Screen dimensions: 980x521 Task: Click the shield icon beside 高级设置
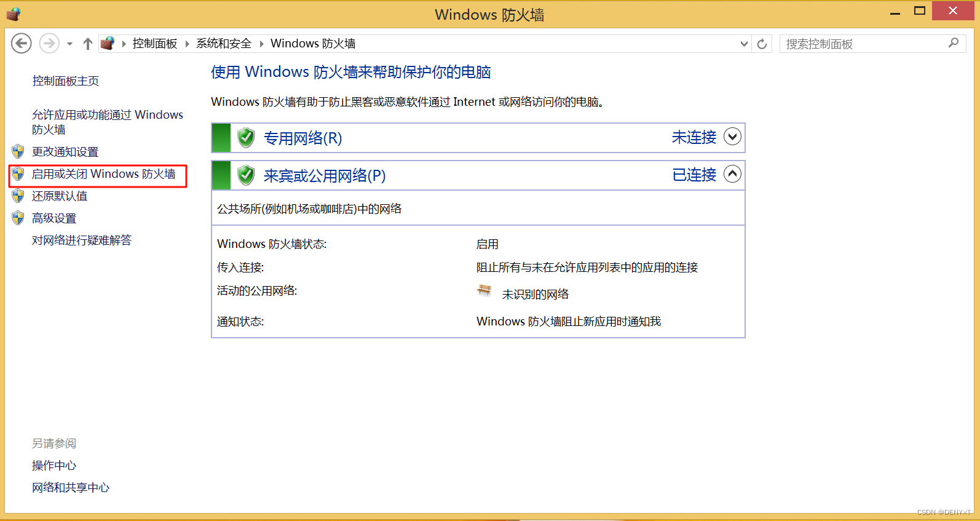[x=18, y=218]
